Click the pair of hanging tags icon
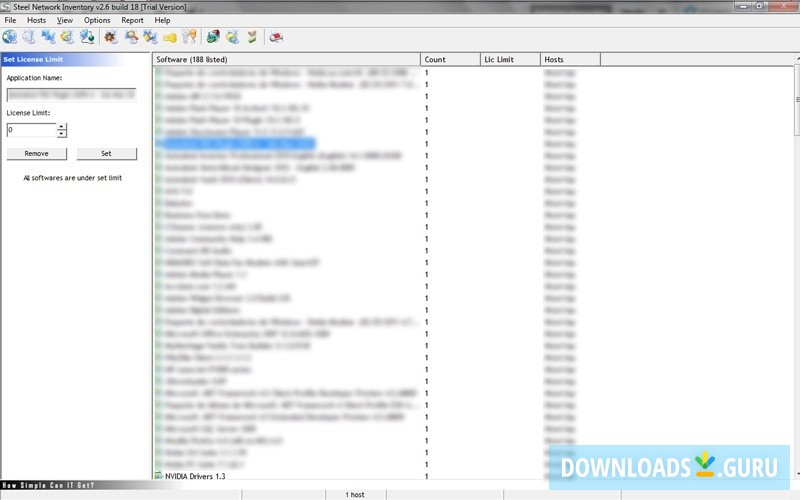The width and height of the screenshot is (800, 500). pos(189,37)
